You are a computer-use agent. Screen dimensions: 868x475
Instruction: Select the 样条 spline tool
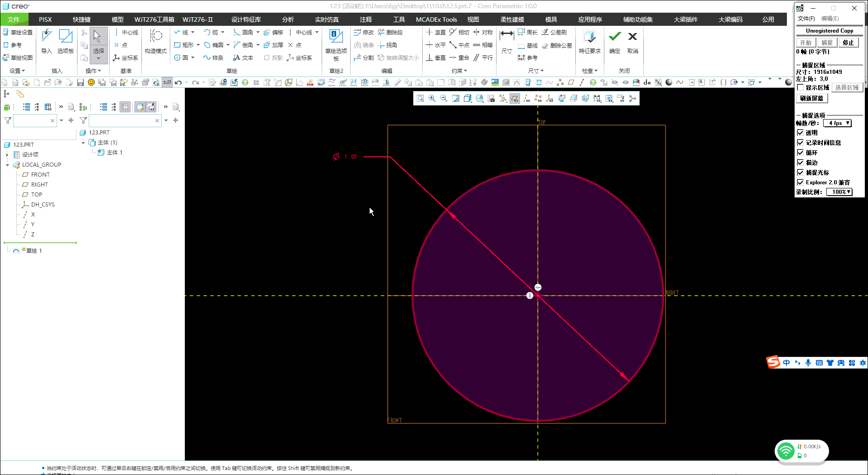click(x=213, y=58)
